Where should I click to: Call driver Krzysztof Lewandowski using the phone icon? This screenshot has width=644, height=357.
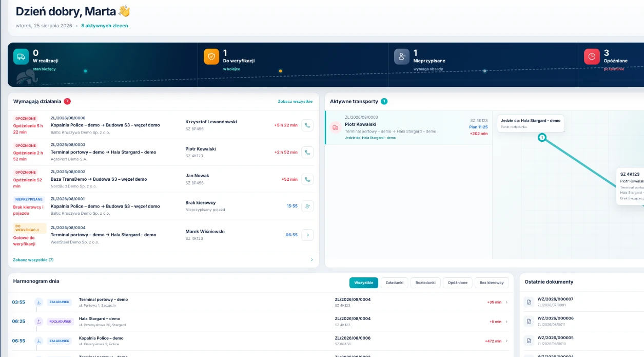[x=307, y=125]
